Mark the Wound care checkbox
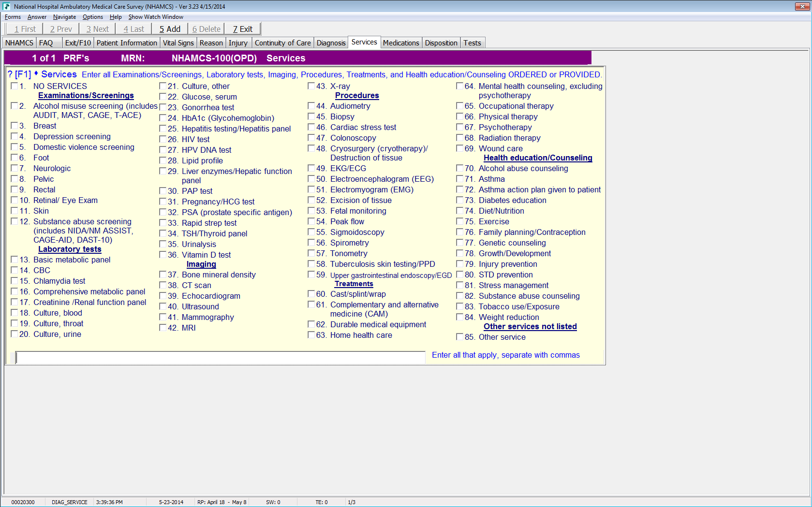812x507 pixels. (460, 148)
